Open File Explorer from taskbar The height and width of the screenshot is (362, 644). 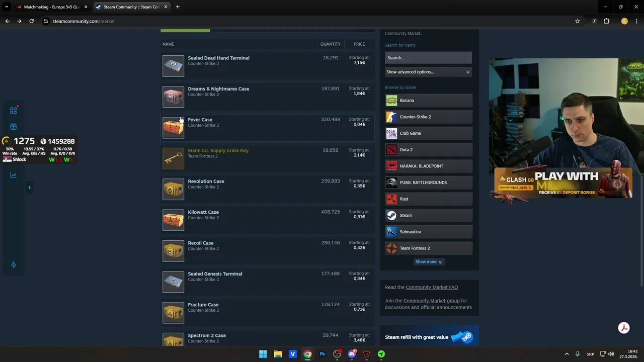pyautogui.click(x=278, y=354)
